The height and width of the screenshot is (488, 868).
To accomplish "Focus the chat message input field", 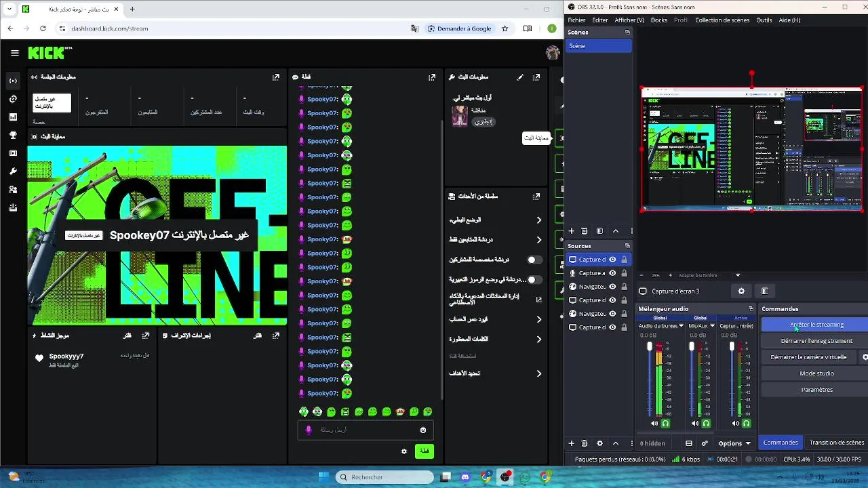I will (365, 430).
